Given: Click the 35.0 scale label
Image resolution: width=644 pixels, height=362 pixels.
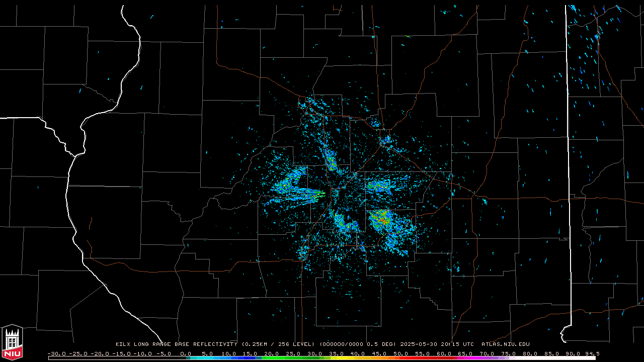Looking at the screenshot, I should [337, 354].
